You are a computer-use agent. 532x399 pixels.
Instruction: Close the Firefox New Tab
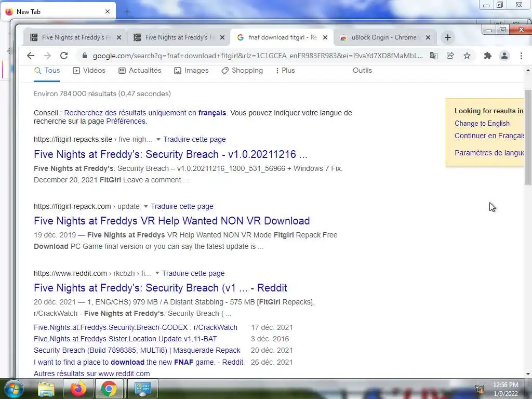(x=108, y=11)
